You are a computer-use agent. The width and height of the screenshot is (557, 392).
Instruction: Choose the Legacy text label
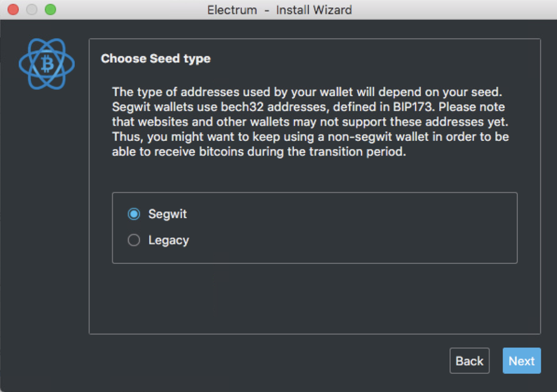point(169,240)
